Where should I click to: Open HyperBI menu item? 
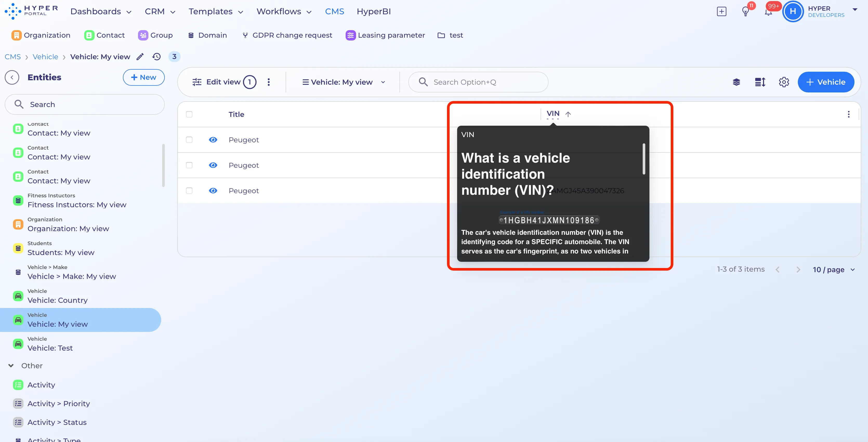(x=373, y=12)
